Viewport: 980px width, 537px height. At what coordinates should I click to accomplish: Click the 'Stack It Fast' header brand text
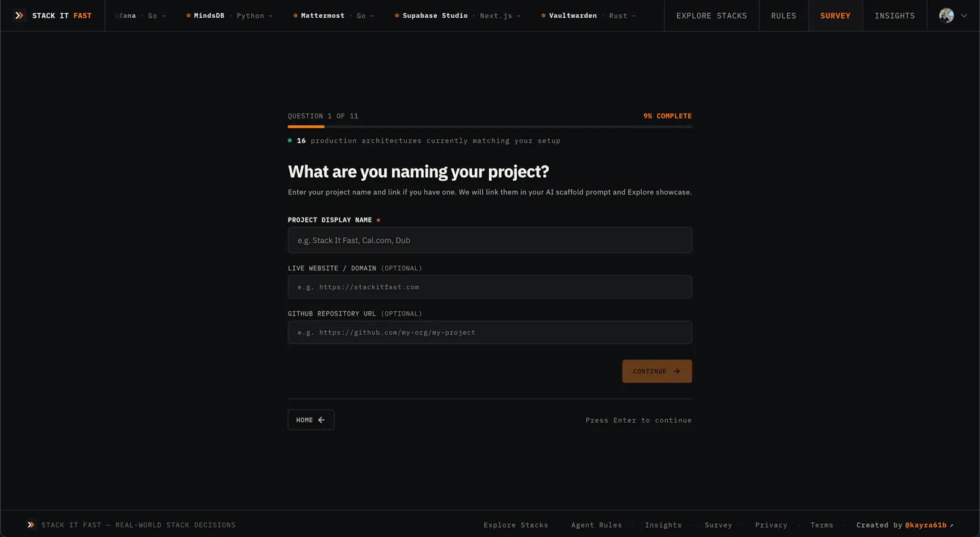coord(62,16)
